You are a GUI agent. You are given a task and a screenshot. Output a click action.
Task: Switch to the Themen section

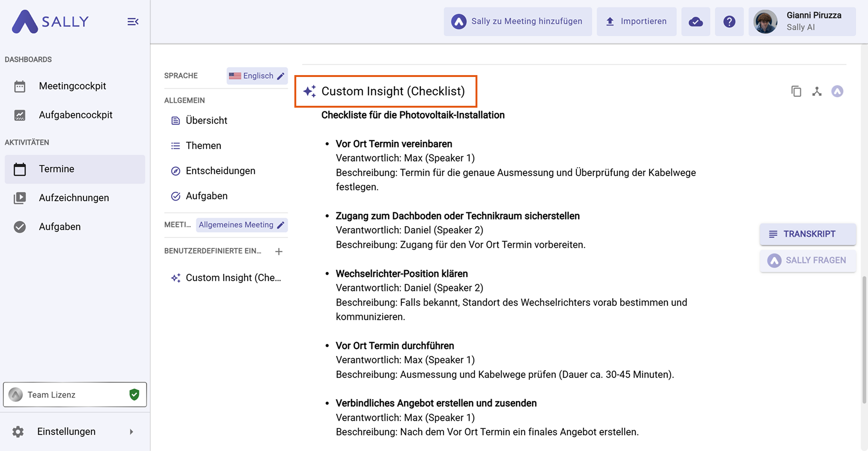coord(203,145)
